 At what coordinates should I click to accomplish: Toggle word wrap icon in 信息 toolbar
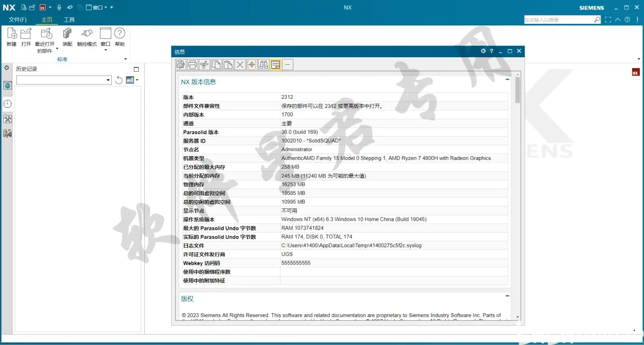[x=276, y=64]
